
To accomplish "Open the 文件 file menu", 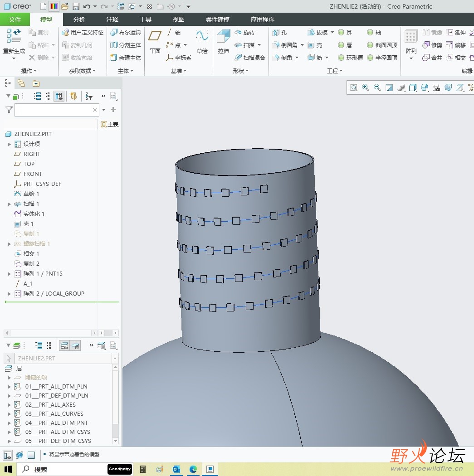I will [x=15, y=19].
